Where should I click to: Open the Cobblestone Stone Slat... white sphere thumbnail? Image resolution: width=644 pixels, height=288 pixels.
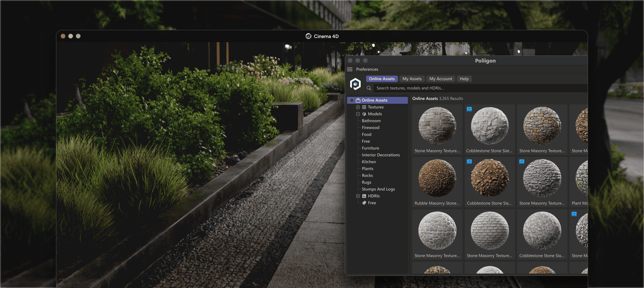pyautogui.click(x=490, y=125)
